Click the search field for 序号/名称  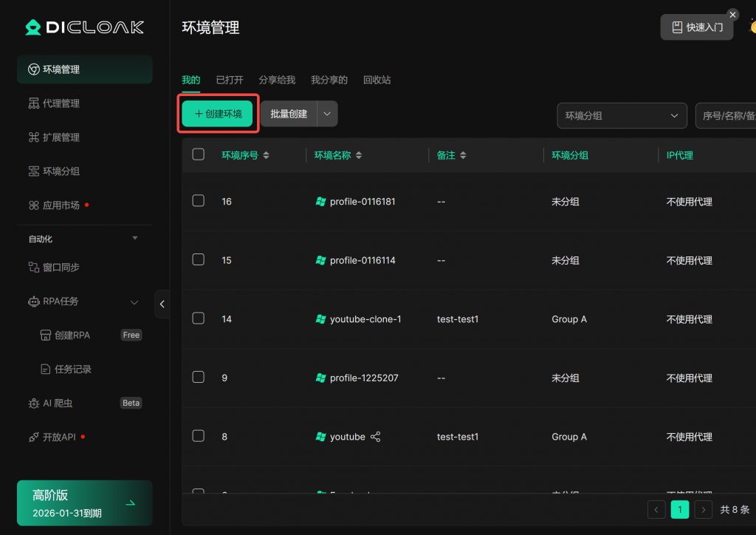pos(727,115)
